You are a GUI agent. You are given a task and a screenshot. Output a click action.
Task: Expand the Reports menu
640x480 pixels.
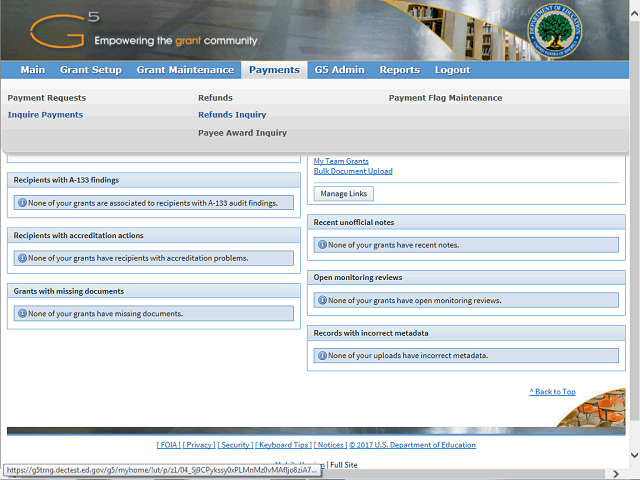(x=399, y=70)
